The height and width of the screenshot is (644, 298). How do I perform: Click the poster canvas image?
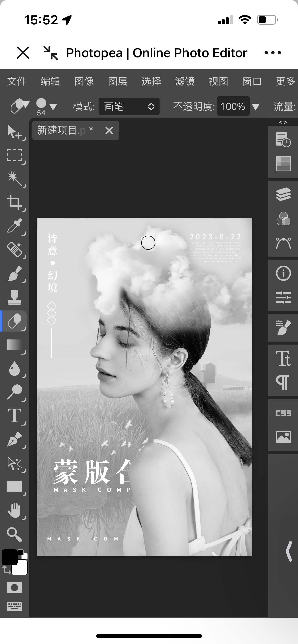point(144,387)
